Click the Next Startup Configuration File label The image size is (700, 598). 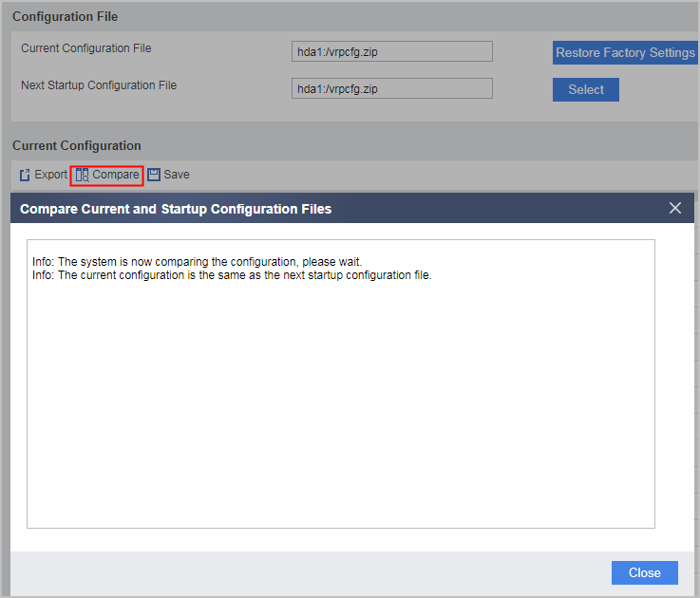(99, 85)
